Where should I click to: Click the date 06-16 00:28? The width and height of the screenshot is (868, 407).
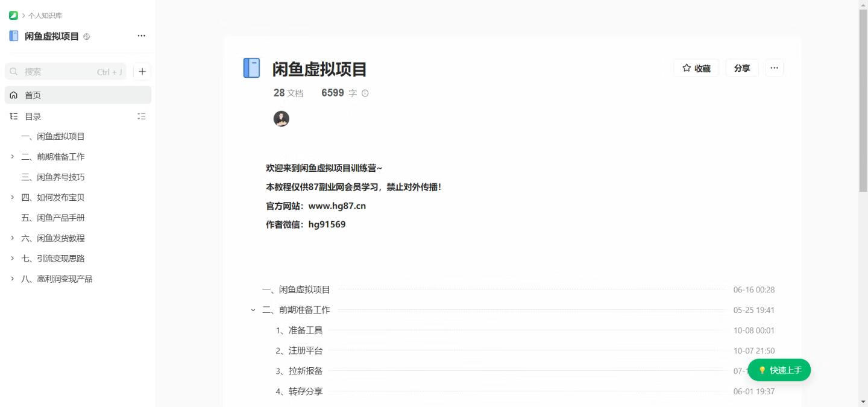point(754,290)
